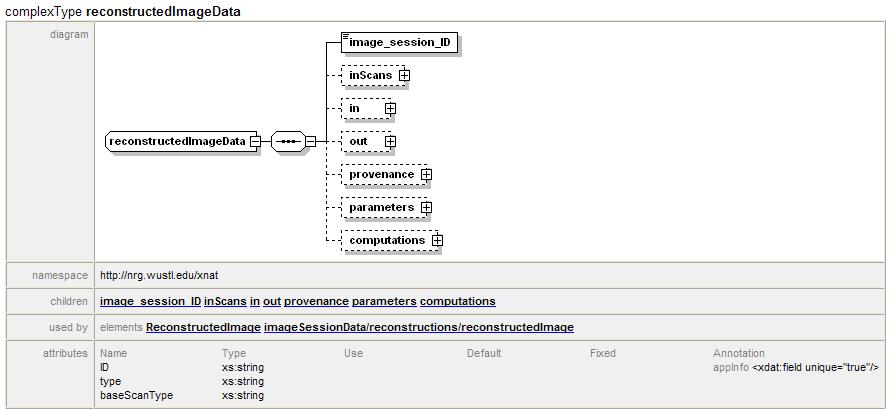Open the image_session_ID children link
Screen dimensions: 892x409
pyautogui.click(x=151, y=301)
